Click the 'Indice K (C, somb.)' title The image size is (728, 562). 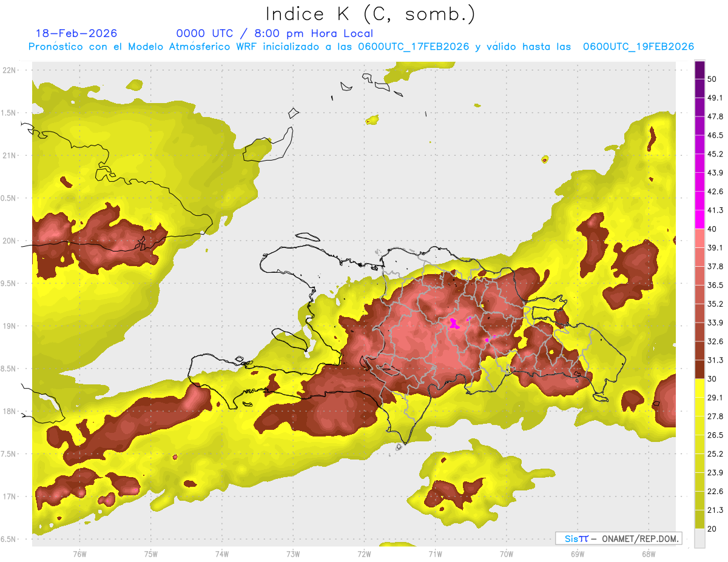click(370, 15)
